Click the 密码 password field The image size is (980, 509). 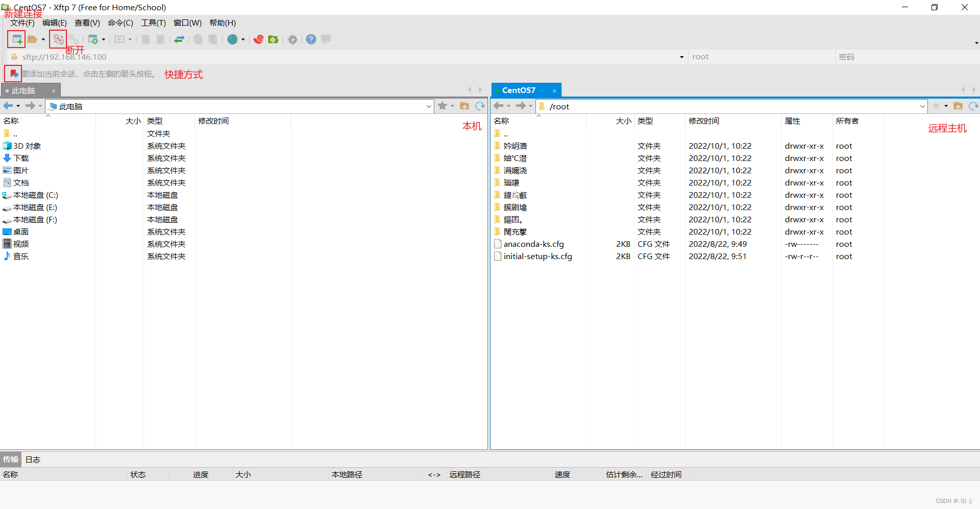(907, 57)
